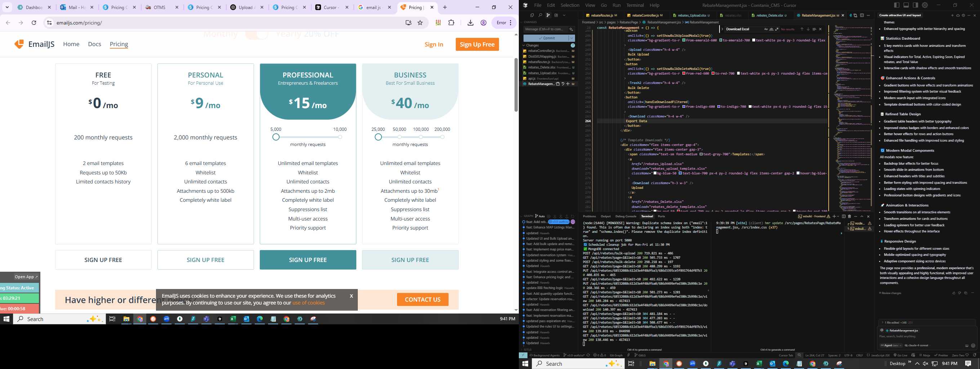Click the Professional plan 5,000 requests slider handle

[x=276, y=137]
